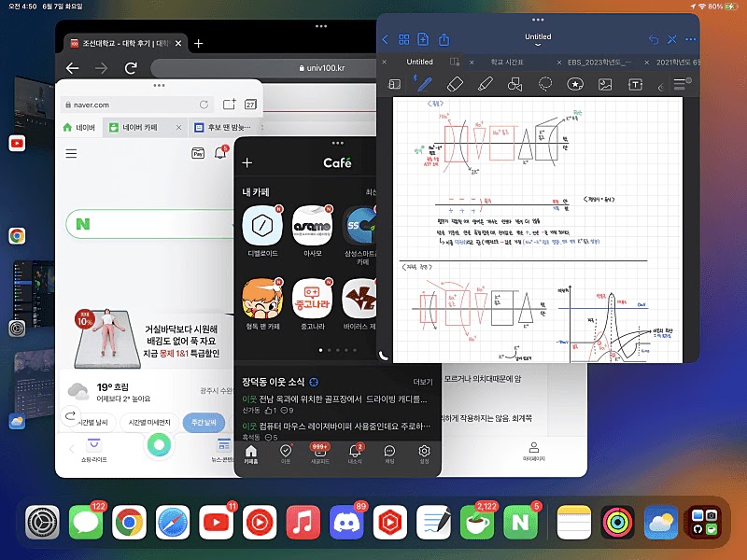
Task: Open 쇼핑·라이프 in the Naver bottom bar
Action: (x=94, y=450)
